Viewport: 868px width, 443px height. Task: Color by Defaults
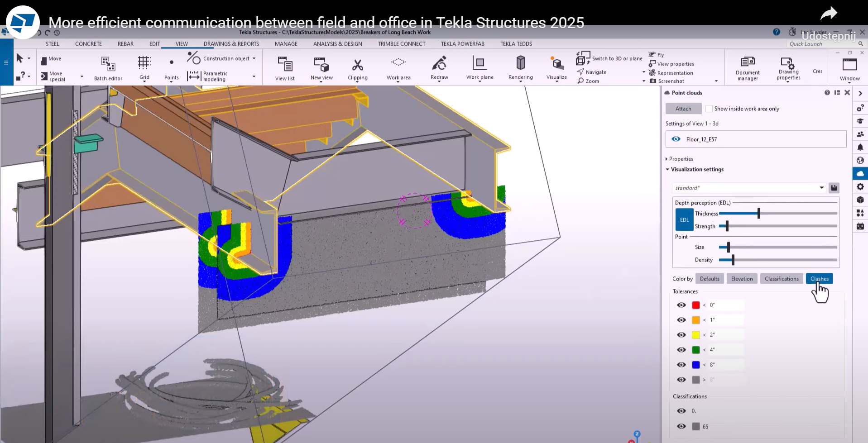tap(710, 279)
